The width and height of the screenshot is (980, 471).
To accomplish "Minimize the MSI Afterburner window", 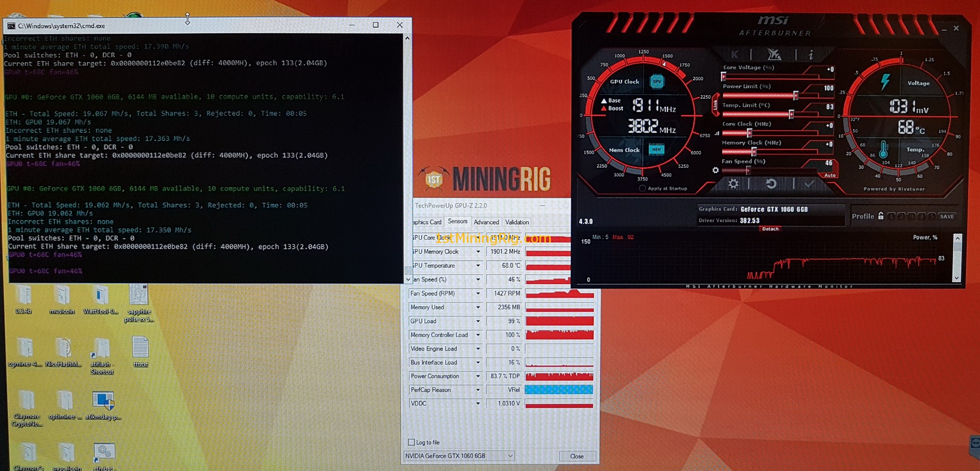I will [944, 29].
